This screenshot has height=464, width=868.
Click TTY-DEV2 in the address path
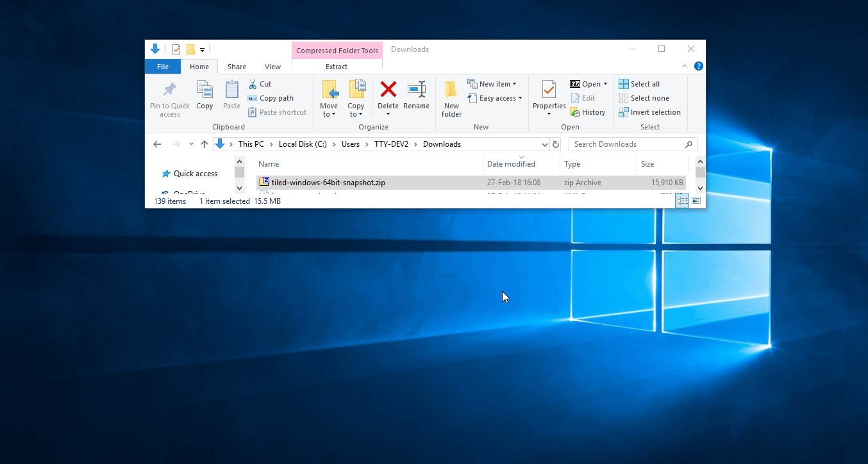(392, 144)
